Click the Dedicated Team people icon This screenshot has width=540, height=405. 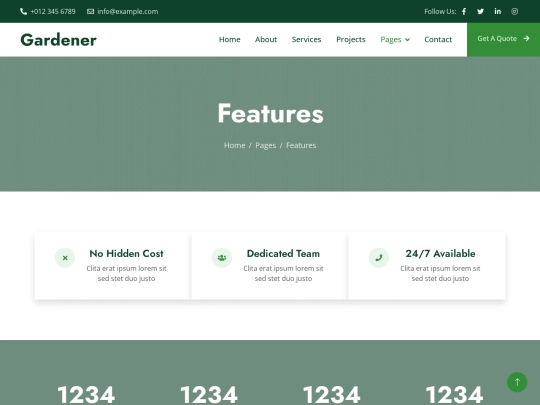222,258
